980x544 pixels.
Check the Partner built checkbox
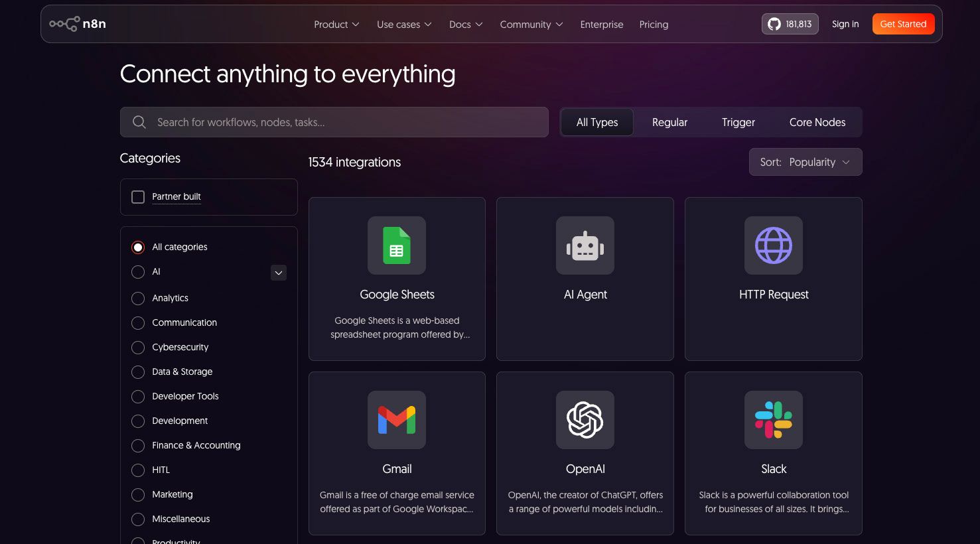tap(137, 196)
